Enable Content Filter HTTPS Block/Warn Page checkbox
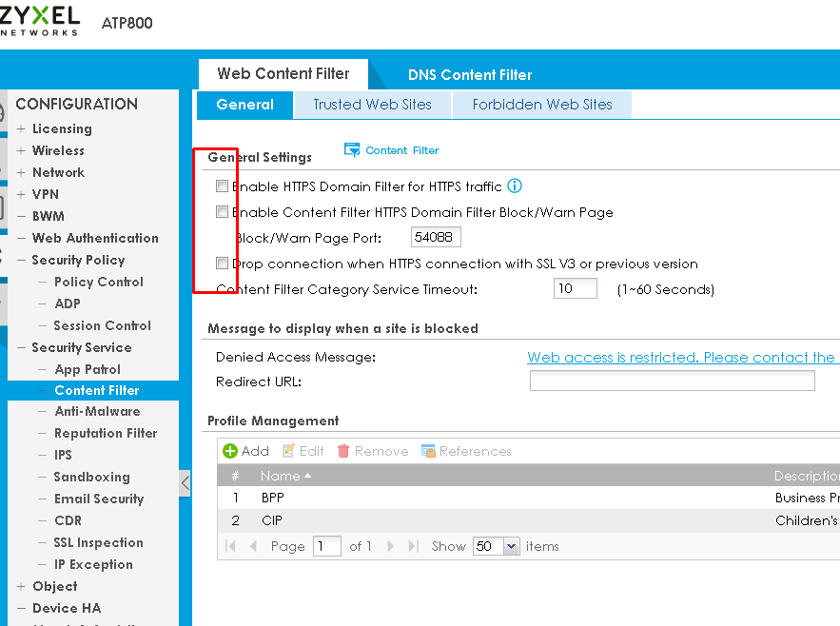Screen dimensions: 840x626 (x=222, y=212)
